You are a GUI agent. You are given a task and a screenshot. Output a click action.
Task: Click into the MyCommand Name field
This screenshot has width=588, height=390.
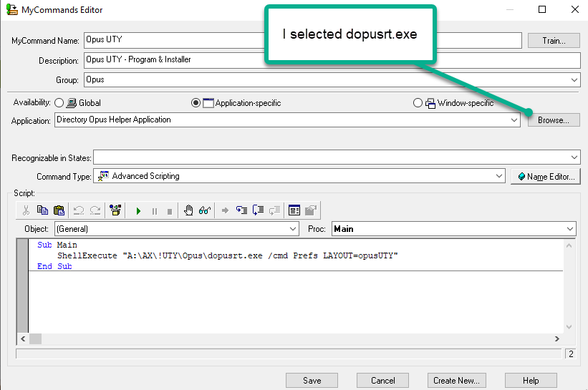click(x=303, y=40)
